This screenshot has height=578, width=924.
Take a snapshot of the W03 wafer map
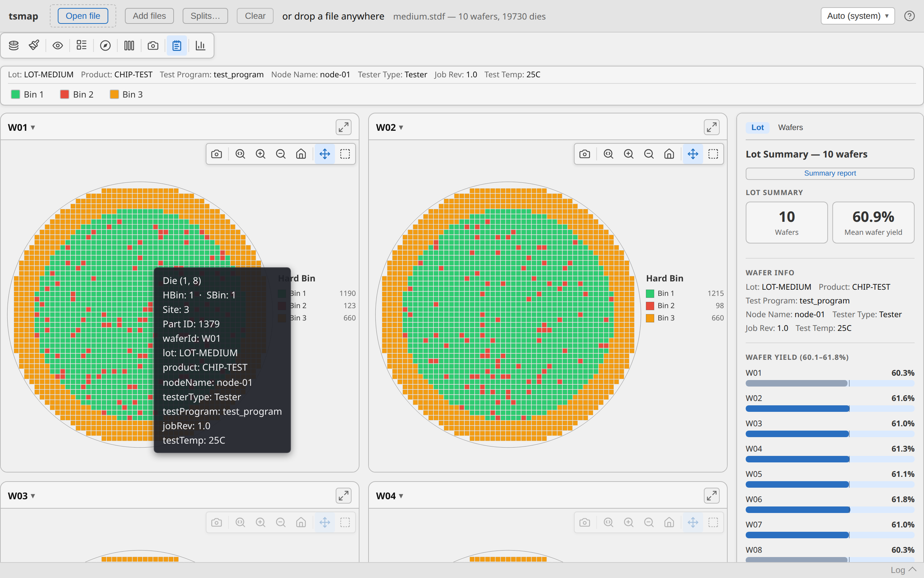tap(217, 523)
